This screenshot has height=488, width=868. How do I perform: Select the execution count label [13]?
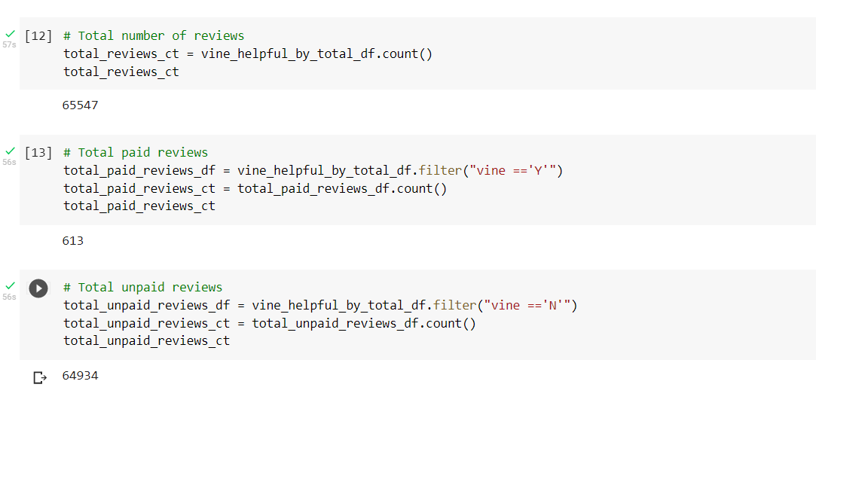38,151
